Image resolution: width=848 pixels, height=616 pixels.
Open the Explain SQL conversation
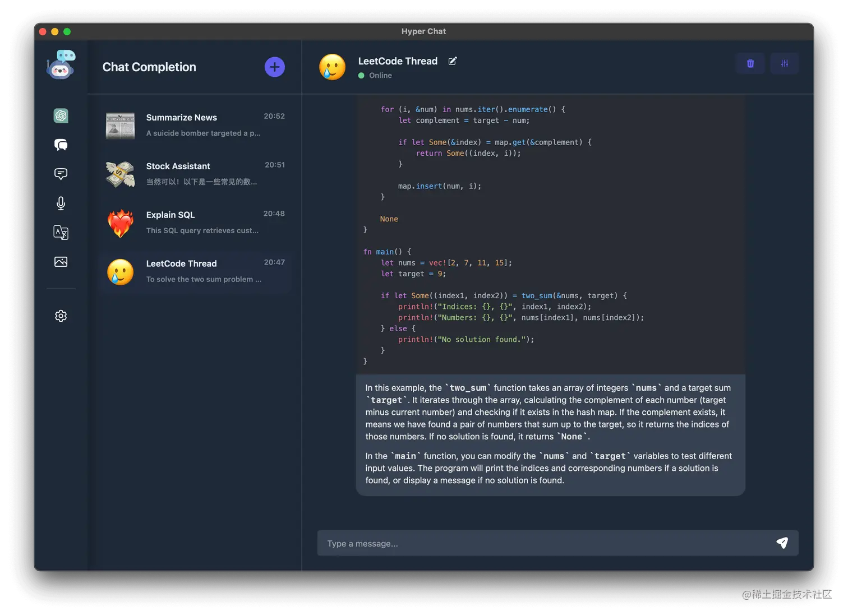(195, 223)
